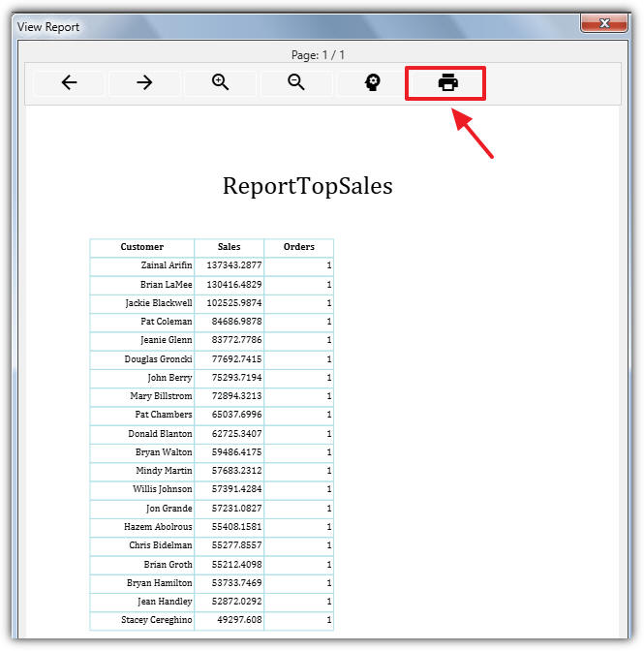The width and height of the screenshot is (644, 651).
Task: Click the sales value 75293.7194
Action: [x=236, y=378]
